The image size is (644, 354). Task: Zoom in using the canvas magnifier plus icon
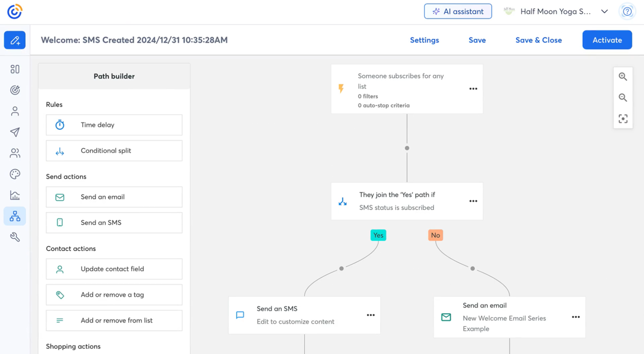tap(623, 76)
